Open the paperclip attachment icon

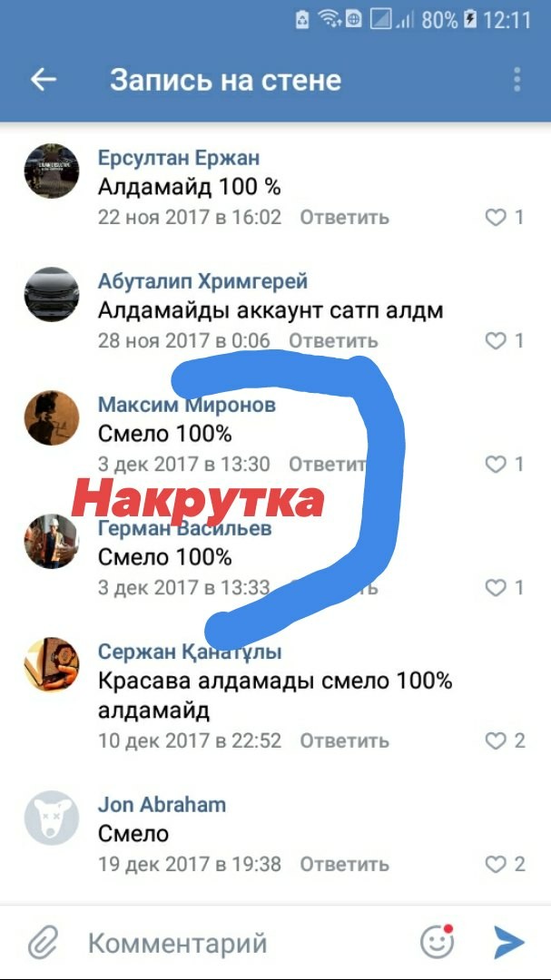point(43,943)
